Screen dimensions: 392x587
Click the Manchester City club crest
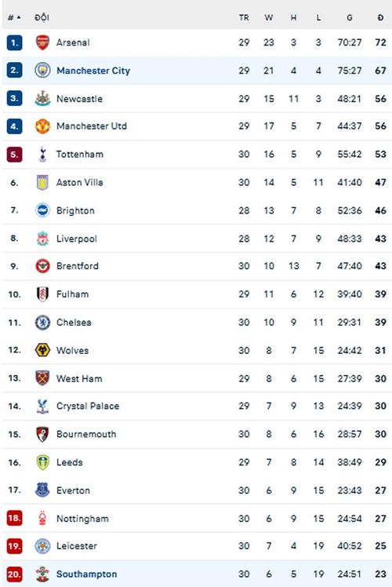click(x=42, y=71)
